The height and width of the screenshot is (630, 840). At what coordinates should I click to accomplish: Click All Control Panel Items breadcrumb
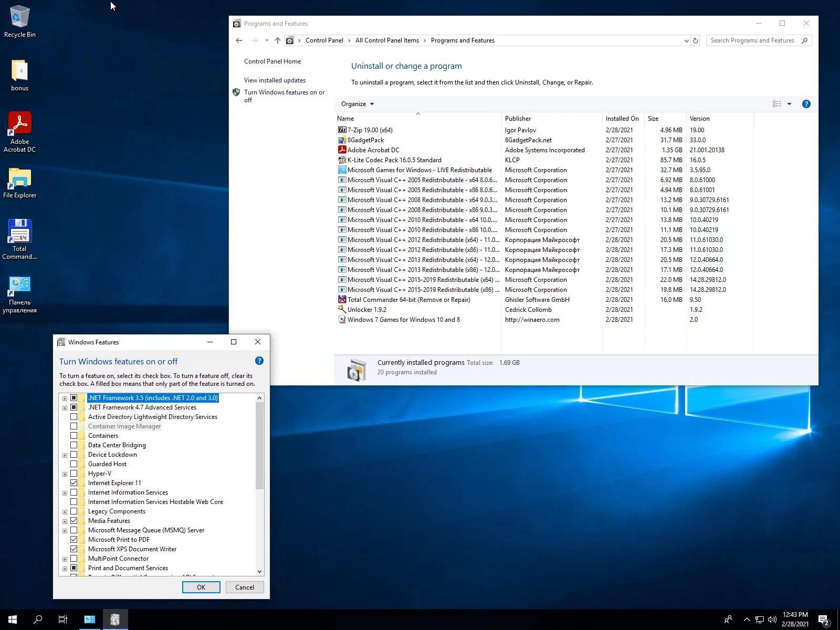tap(387, 40)
